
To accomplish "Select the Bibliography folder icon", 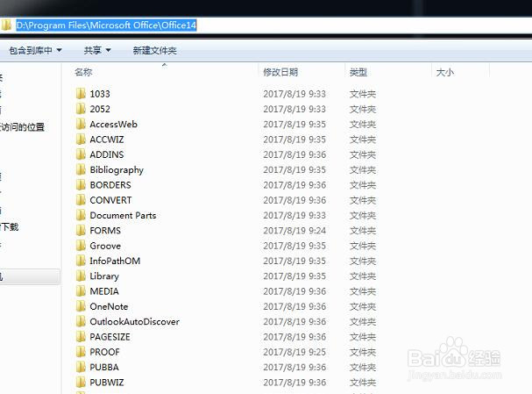I will pyautogui.click(x=81, y=169).
